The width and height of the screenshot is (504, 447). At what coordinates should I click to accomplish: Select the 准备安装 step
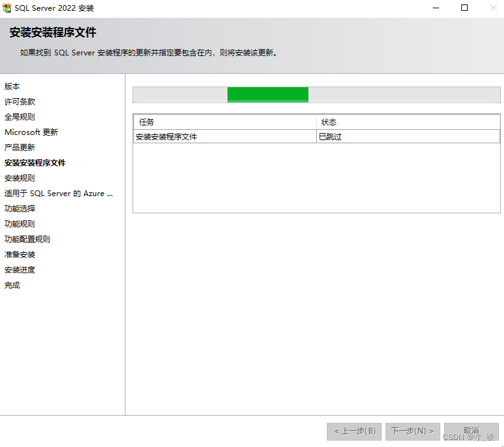[x=20, y=255]
